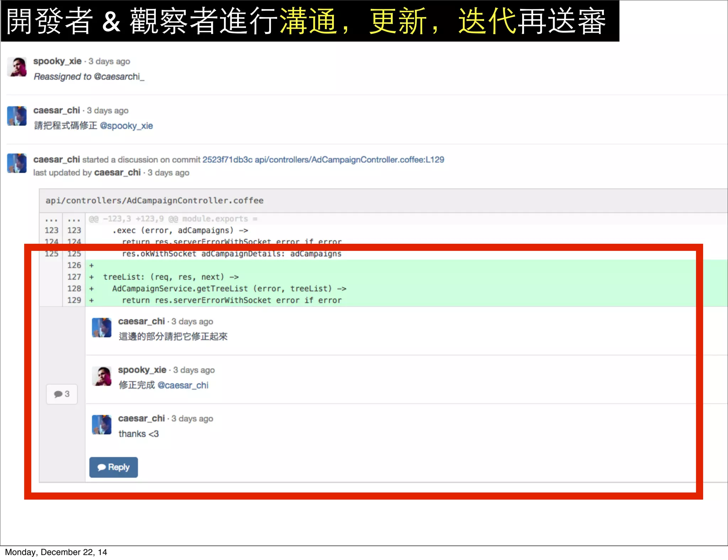Image resolution: width=728 pixels, height=560 pixels.
Task: Open @spooky_xie mention link
Action: [126, 126]
